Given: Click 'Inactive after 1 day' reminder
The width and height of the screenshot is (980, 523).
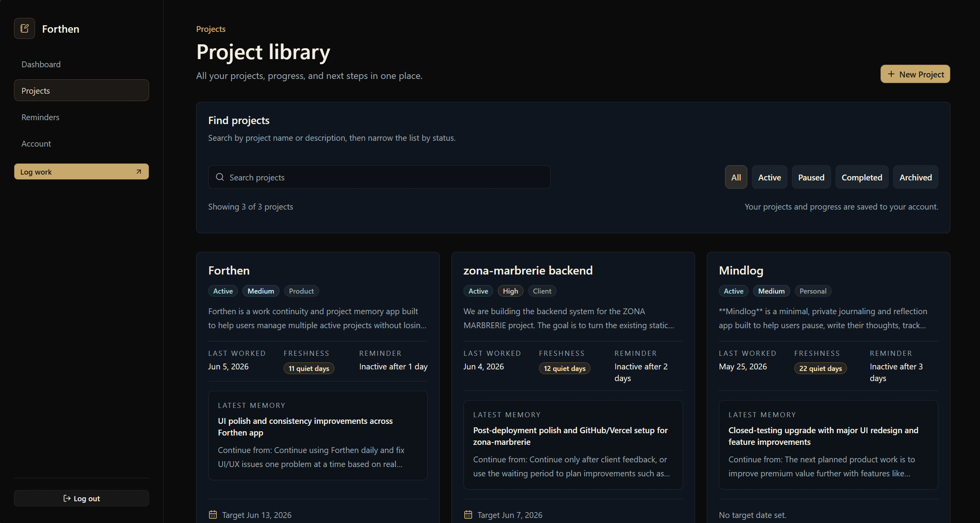Looking at the screenshot, I should click(393, 366).
